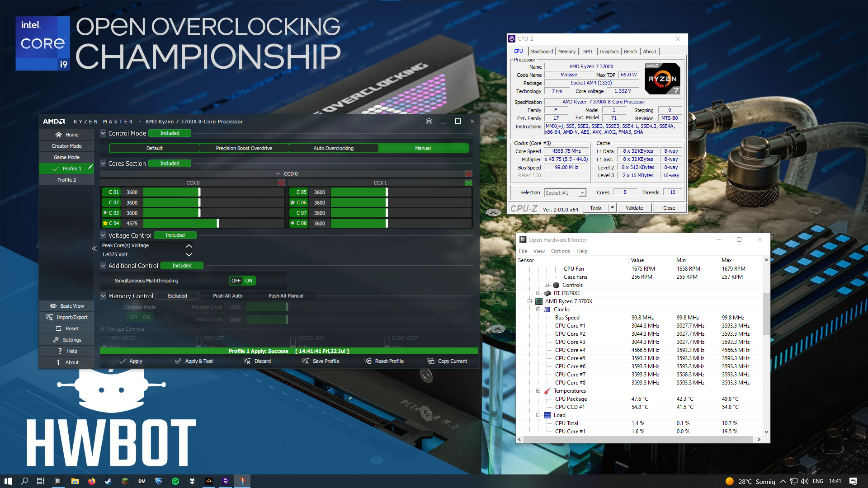Click the Minecraft block taskbar icon
The width and height of the screenshot is (868, 488).
tap(125, 481)
